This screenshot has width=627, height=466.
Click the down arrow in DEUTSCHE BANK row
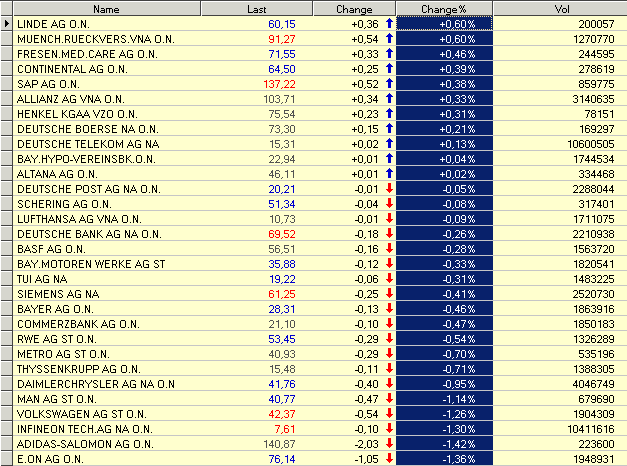click(x=389, y=234)
